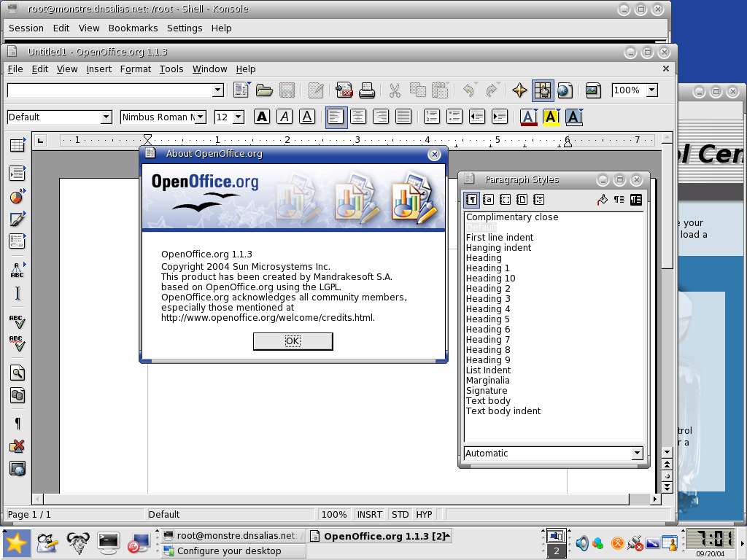Click the Insert Object chart icon
747x560 pixels.
(x=18, y=196)
